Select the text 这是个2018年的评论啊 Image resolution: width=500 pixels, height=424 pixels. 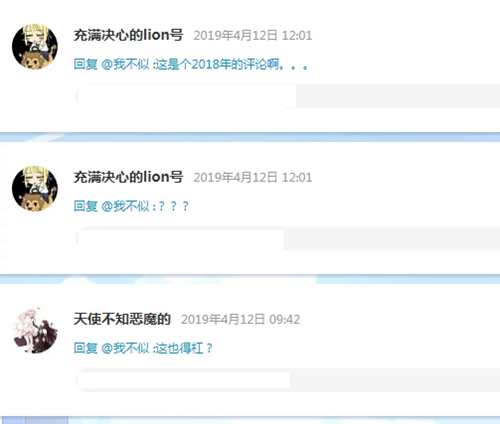[219, 64]
